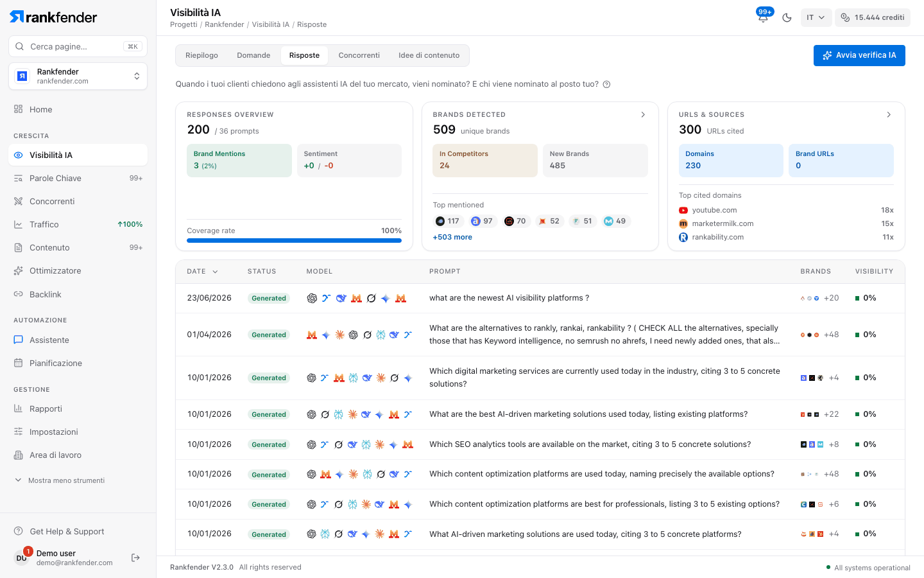Click the Avvia verifica IA button
Viewport: 924px width, 578px height.
pyautogui.click(x=859, y=55)
